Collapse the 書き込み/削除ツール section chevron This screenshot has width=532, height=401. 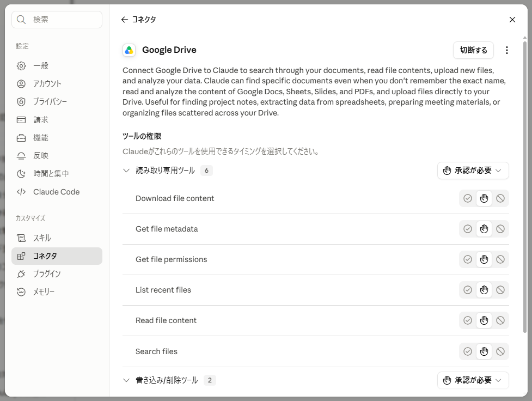point(126,380)
